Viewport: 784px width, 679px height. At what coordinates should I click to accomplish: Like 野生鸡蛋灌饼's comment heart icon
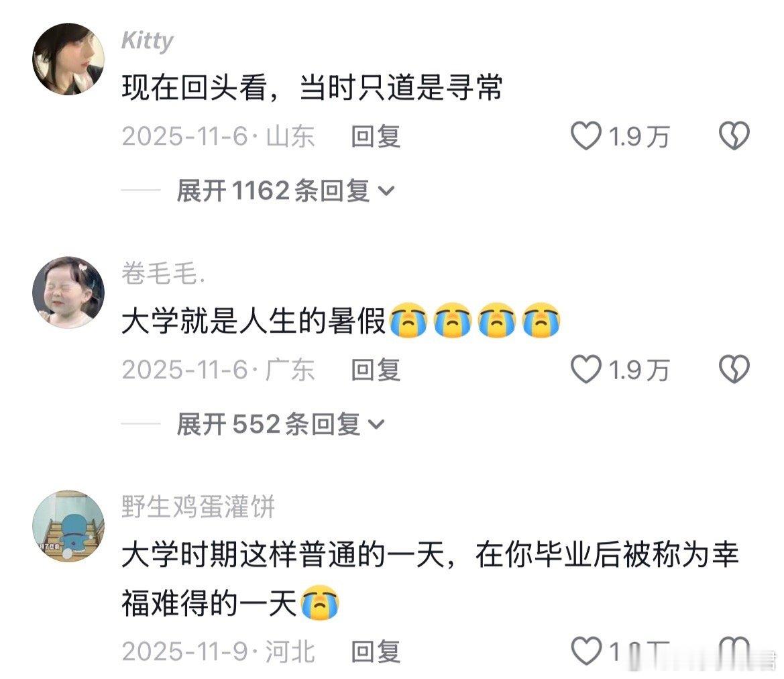tap(586, 651)
